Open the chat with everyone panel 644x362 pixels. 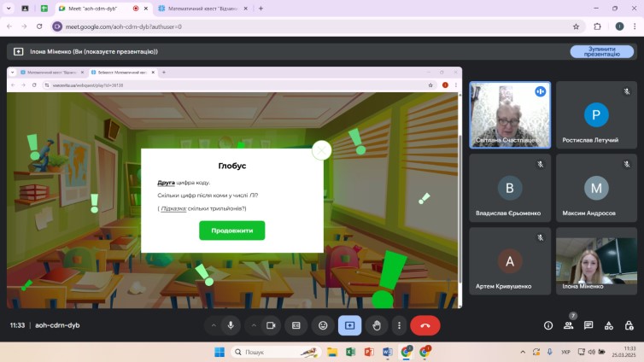(588, 325)
